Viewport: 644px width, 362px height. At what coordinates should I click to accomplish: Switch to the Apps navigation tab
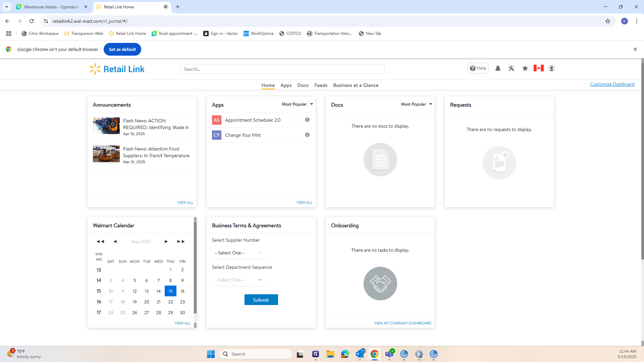tap(286, 85)
